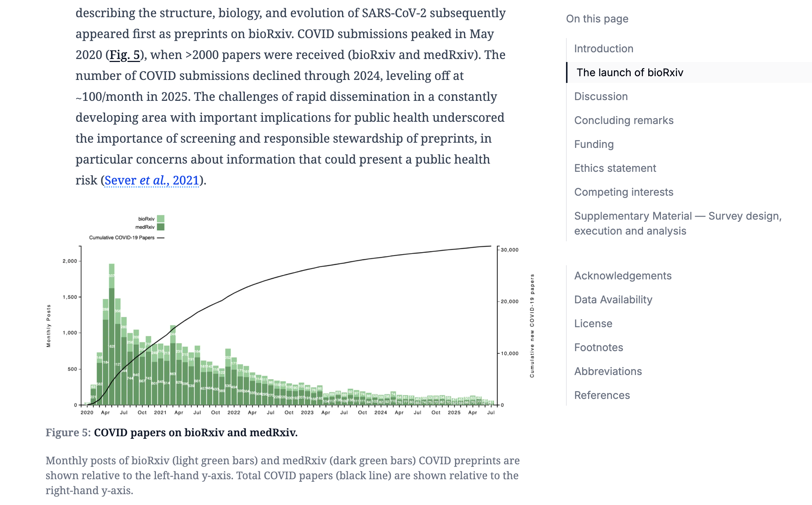Image resolution: width=812 pixels, height=505 pixels.
Task: Open Supplementary Material — Survey design link
Action: (x=678, y=223)
